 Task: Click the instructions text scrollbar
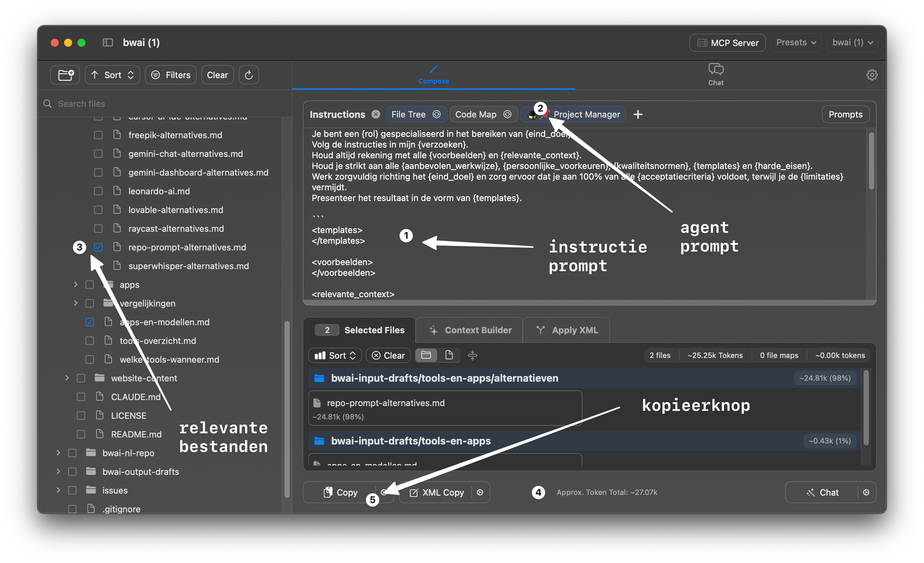(871, 161)
